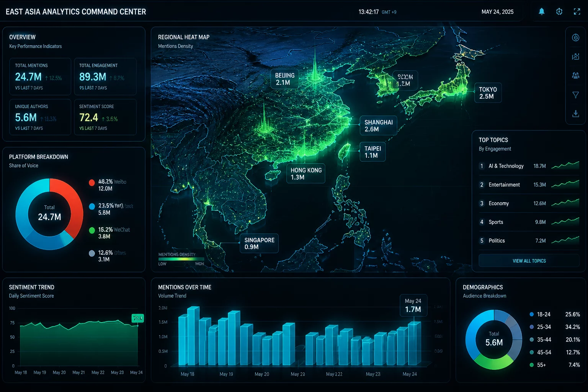Open the filter funnel icon

pyautogui.click(x=575, y=95)
